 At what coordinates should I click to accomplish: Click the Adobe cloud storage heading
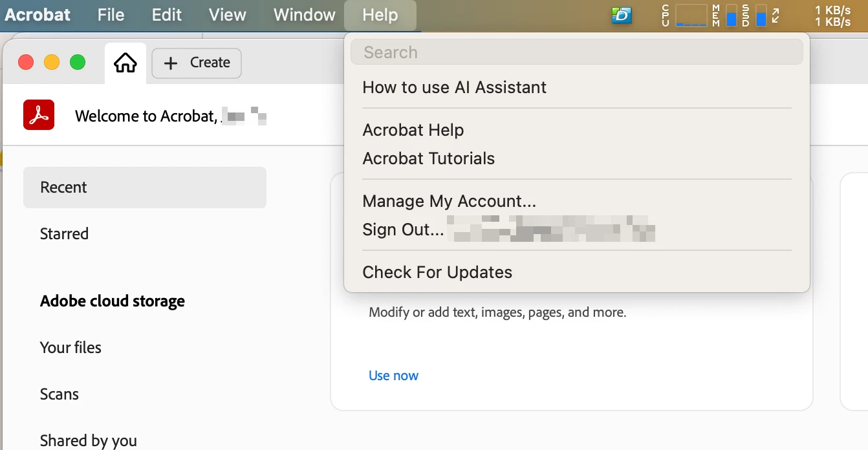pyautogui.click(x=113, y=301)
